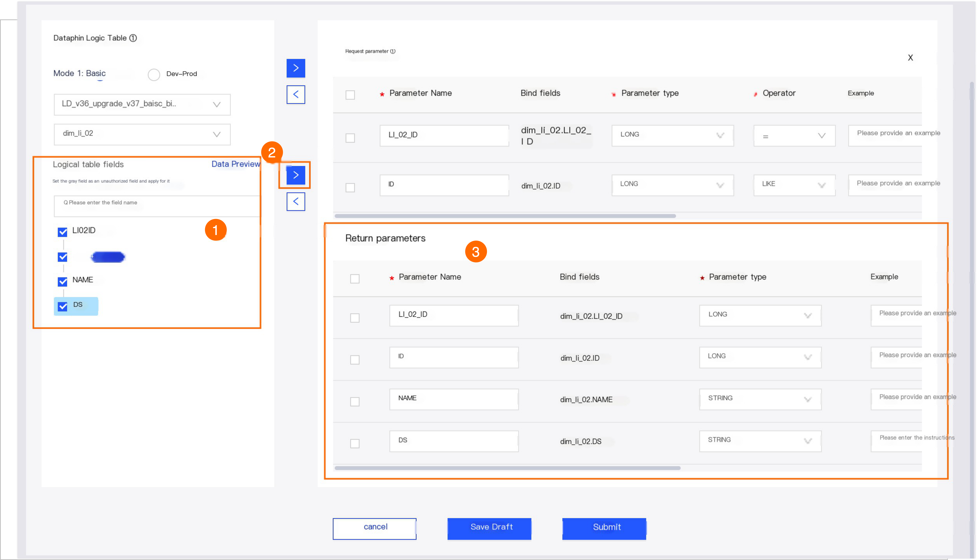Uncheck the NAME field checkbox
The image size is (977, 560).
(63, 282)
